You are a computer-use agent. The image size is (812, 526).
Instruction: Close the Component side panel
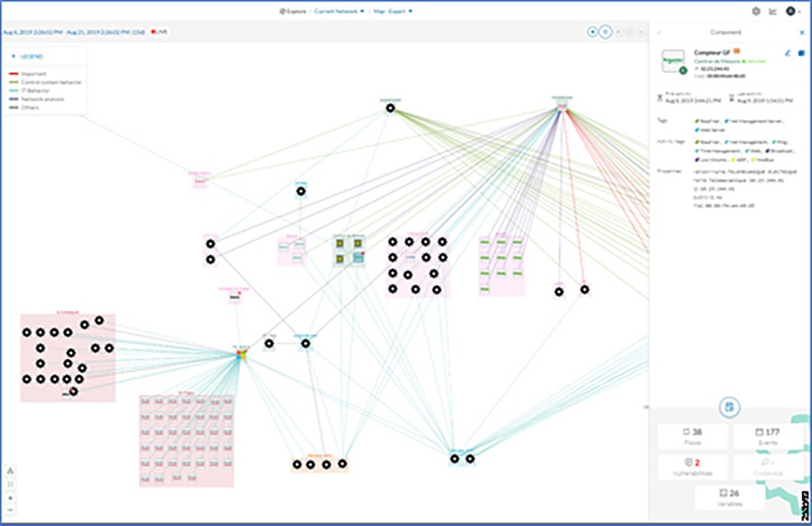pos(802,32)
